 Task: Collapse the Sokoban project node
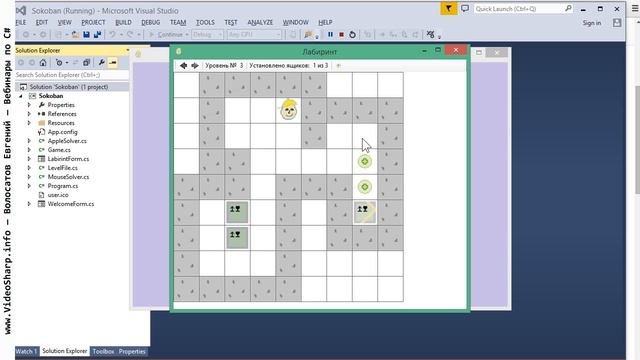click(21, 96)
